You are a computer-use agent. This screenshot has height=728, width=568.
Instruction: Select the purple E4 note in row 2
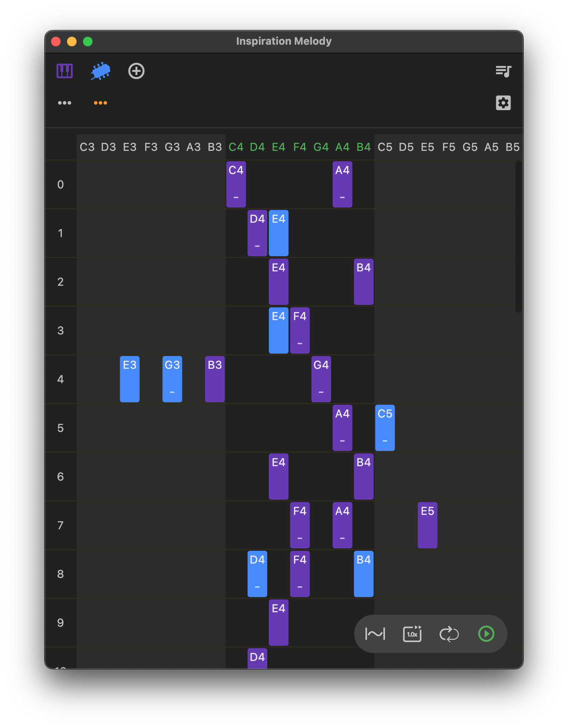click(279, 282)
